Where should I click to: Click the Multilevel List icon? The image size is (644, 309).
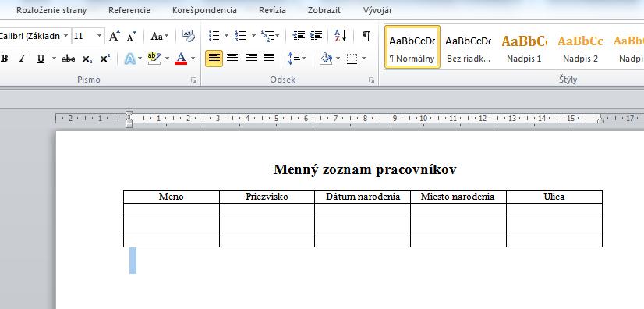tap(267, 36)
